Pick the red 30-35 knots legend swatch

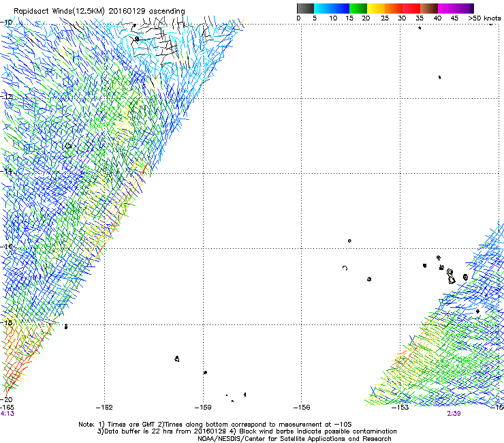(x=411, y=8)
